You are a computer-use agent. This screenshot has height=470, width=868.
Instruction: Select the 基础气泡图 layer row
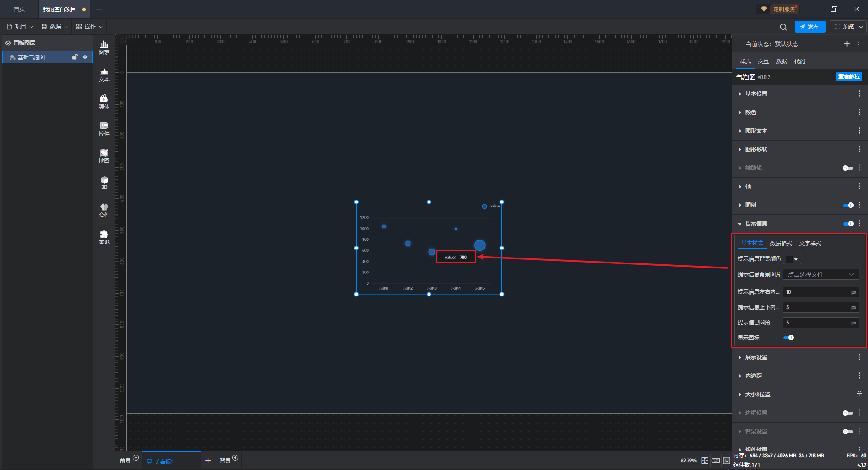(x=47, y=57)
